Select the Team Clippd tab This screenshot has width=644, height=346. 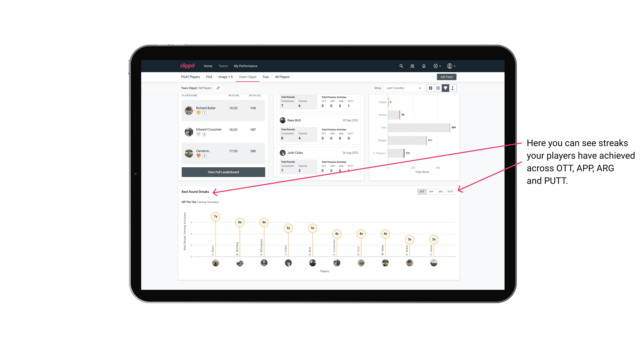[247, 77]
